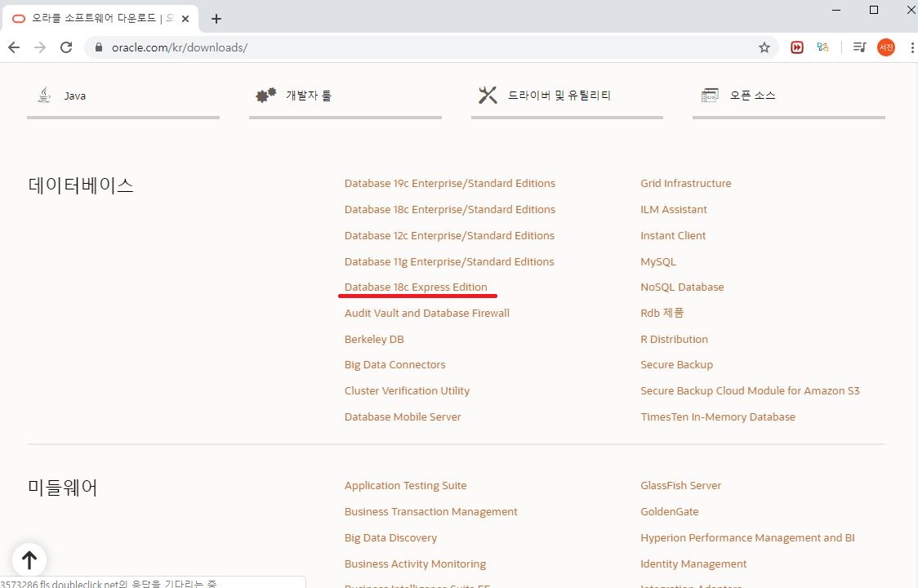This screenshot has height=588, width=918.
Task: Open Audit Vault and Database Firewall
Action: pos(427,314)
